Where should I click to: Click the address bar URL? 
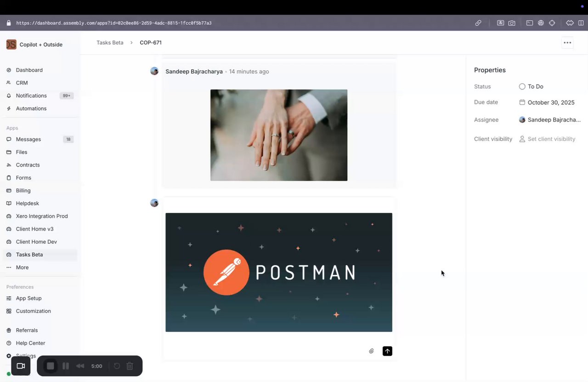click(114, 23)
